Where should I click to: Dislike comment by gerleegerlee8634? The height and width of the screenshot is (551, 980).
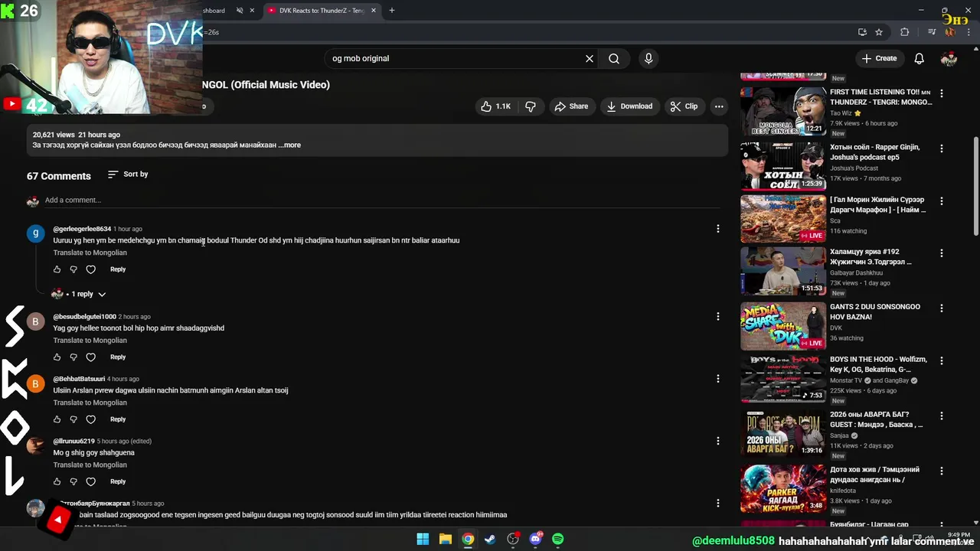[x=73, y=269]
